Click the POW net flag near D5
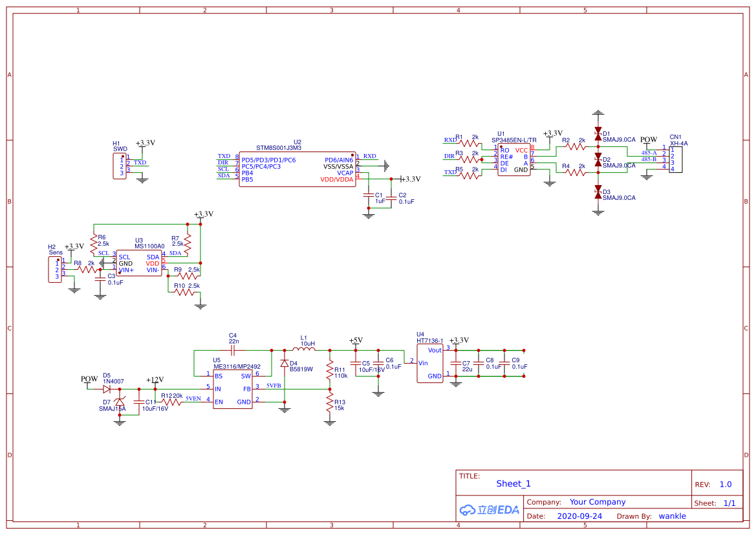The height and width of the screenshot is (535, 756). tap(89, 380)
